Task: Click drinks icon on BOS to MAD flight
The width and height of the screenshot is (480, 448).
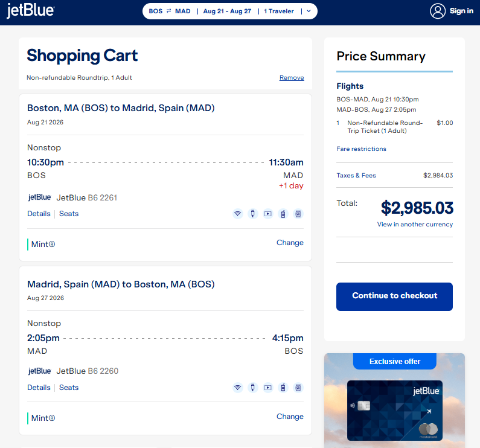Action: [283, 214]
